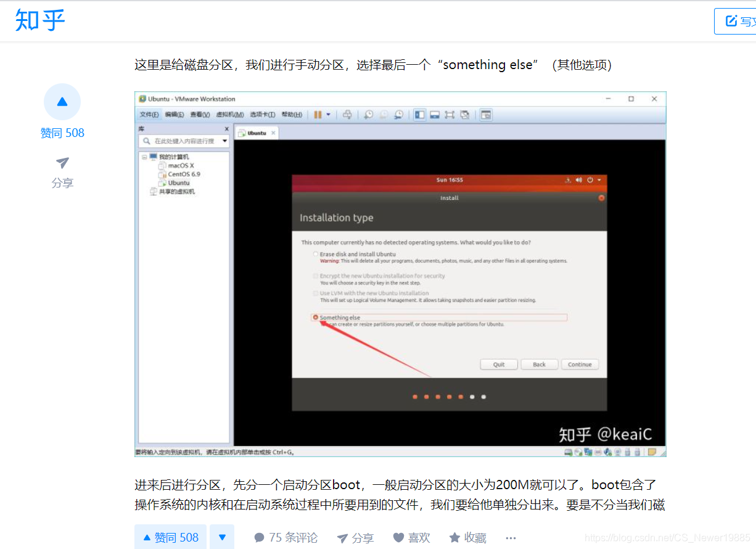Click 分享 in bottom action bar
The height and width of the screenshot is (549, 756).
356,538
